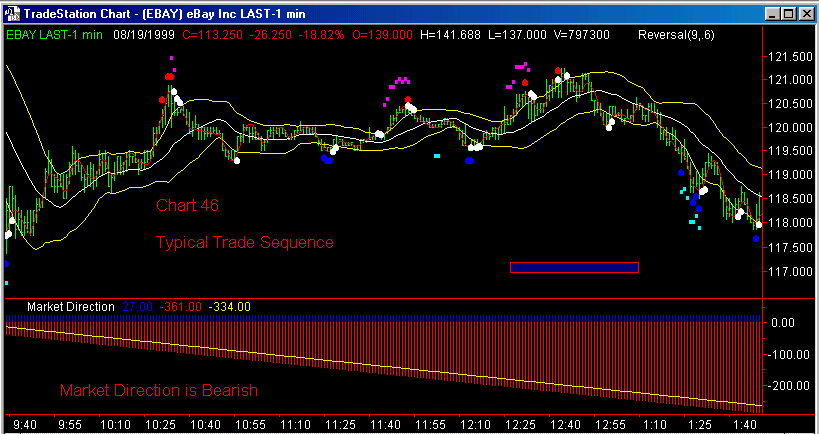Click the 'Market Direction is Bearish' text
The width and height of the screenshot is (819, 434).
pyautogui.click(x=159, y=391)
